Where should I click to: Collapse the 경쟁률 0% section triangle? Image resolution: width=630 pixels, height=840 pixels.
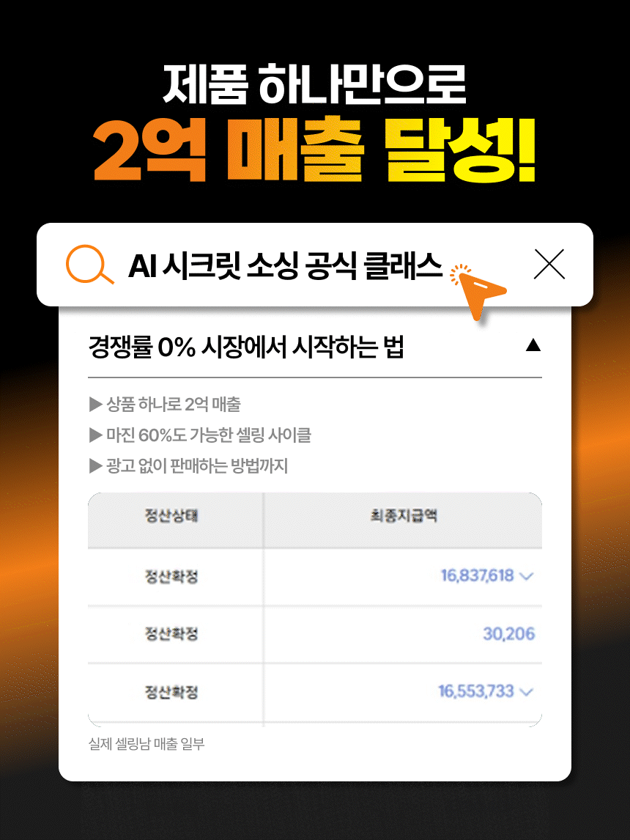[x=533, y=345]
